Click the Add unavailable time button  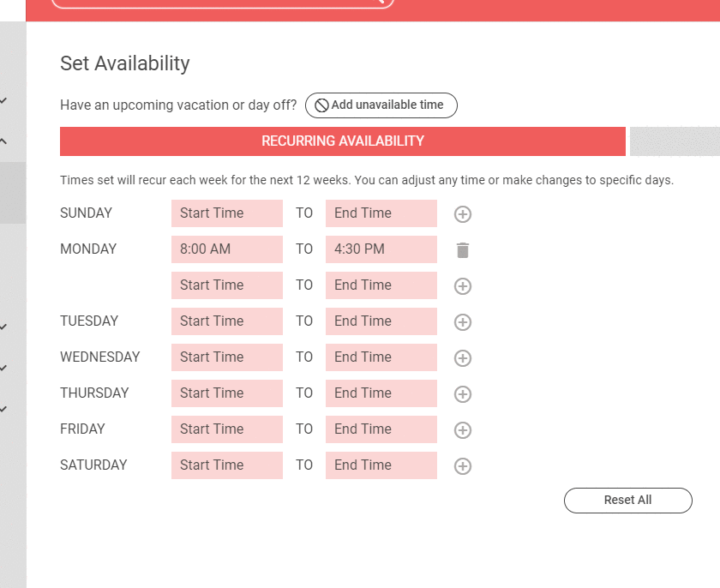tap(381, 105)
